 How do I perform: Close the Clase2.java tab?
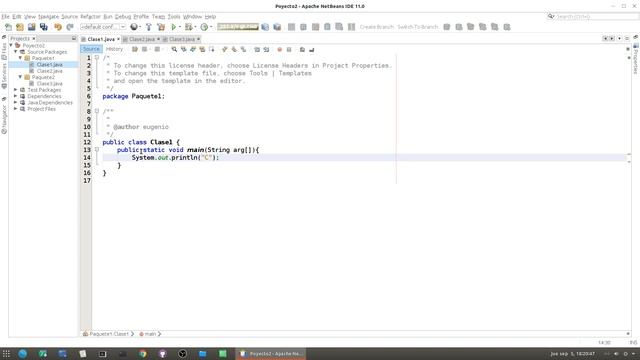click(158, 39)
